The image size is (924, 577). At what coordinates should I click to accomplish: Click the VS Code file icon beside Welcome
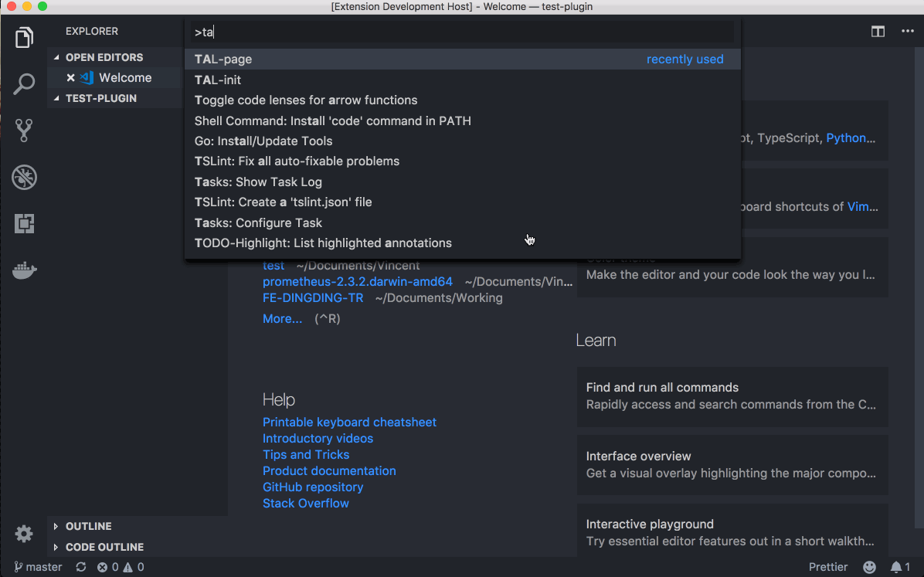tap(87, 78)
